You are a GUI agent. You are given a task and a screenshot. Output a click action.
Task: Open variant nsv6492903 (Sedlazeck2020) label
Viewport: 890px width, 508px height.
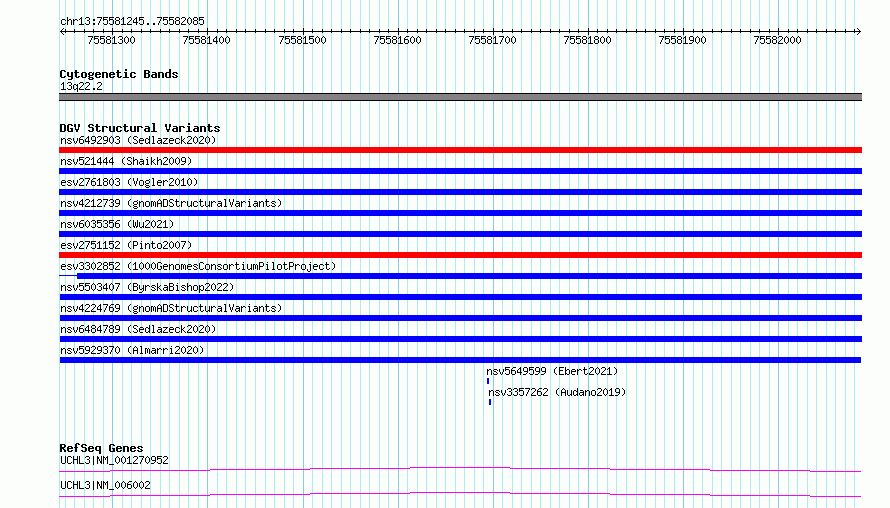pyautogui.click(x=138, y=140)
